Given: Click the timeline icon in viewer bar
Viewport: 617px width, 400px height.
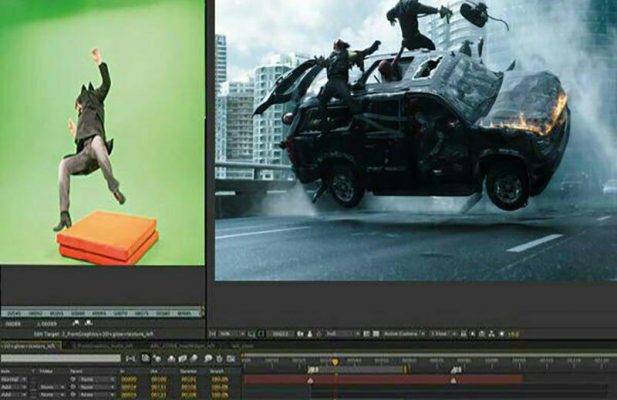Looking at the screenshot, I should tap(482, 334).
